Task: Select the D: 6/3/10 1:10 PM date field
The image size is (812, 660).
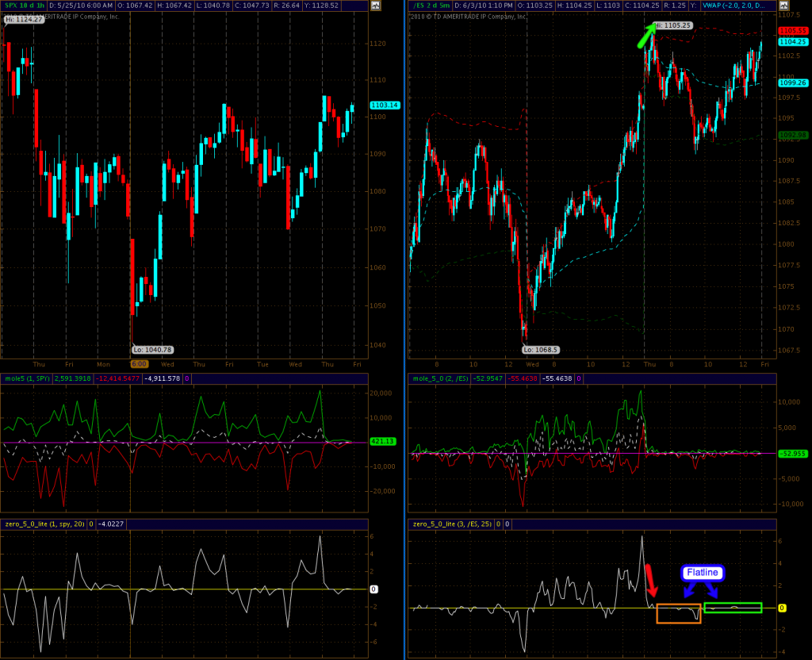Action: pos(485,6)
